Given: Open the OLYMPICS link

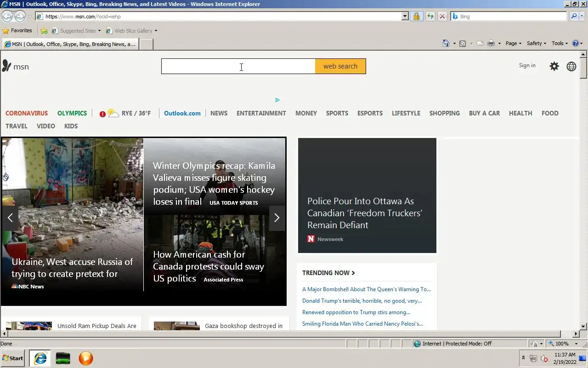Looking at the screenshot, I should 72,113.
